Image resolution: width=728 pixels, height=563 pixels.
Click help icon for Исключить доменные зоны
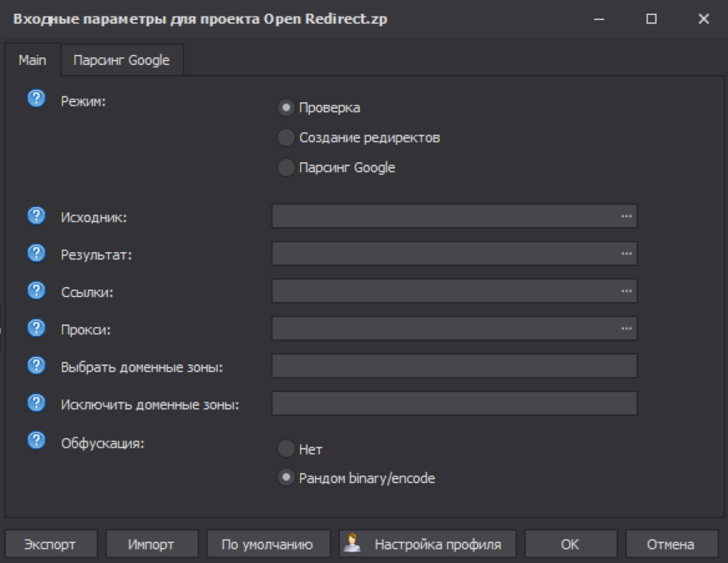coord(37,403)
